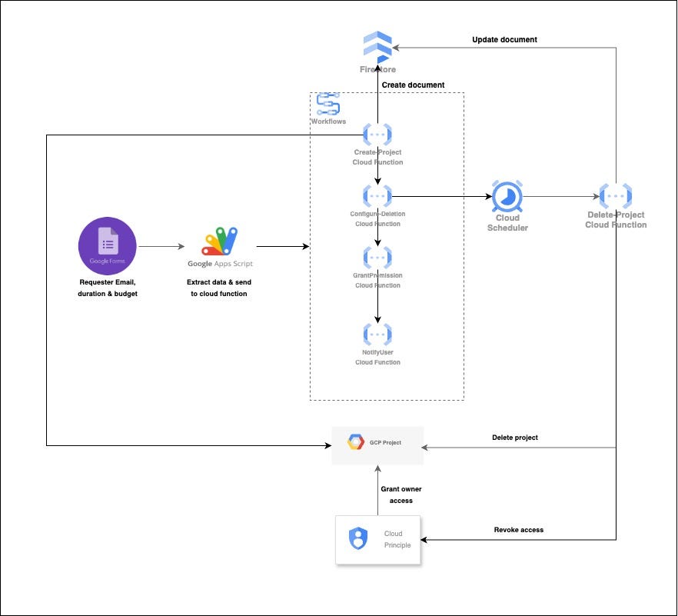Click the 'Update document' label
This screenshot has height=616, width=678.
[504, 39]
